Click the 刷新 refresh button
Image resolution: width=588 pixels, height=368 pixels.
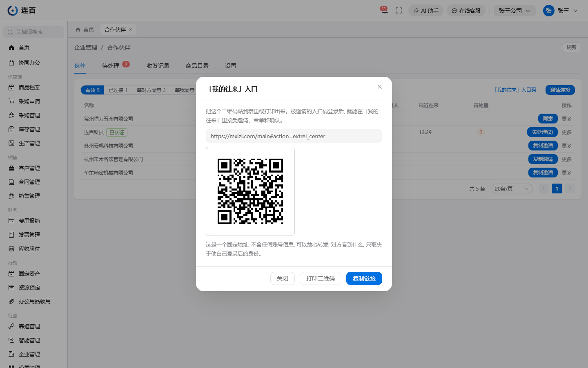click(572, 47)
